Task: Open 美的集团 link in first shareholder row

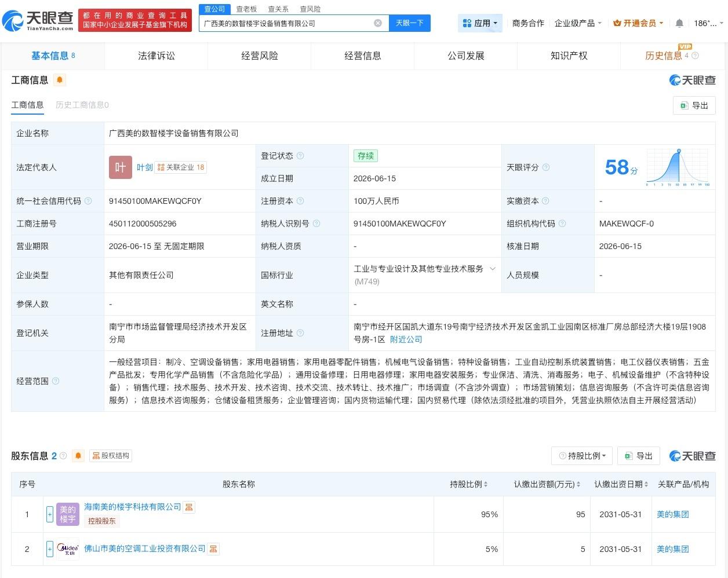Action: coord(673,514)
